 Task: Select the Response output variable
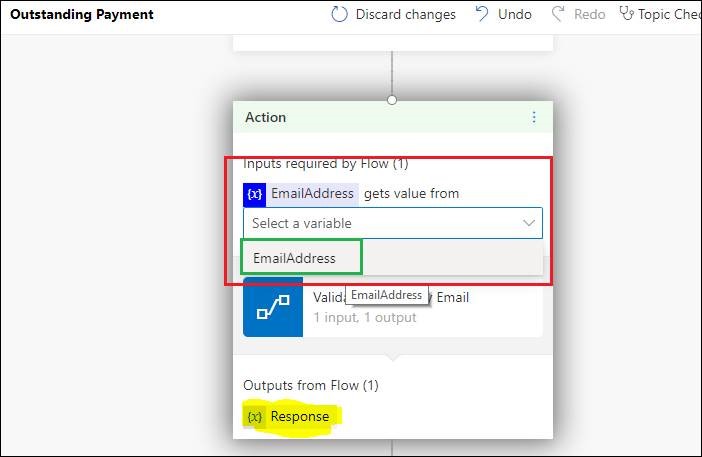tap(300, 417)
